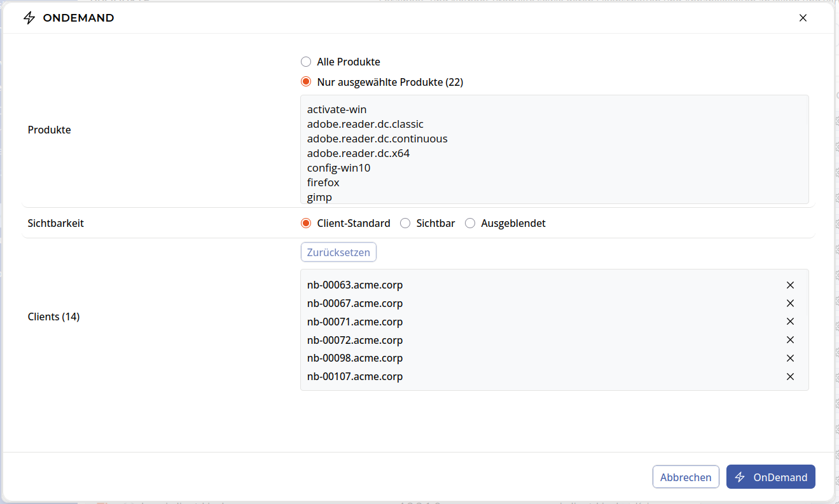This screenshot has width=839, height=504.
Task: Click the Abbrechen button
Action: (686, 477)
